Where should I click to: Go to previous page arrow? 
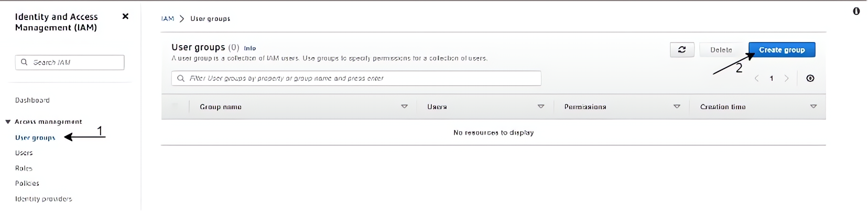point(756,78)
